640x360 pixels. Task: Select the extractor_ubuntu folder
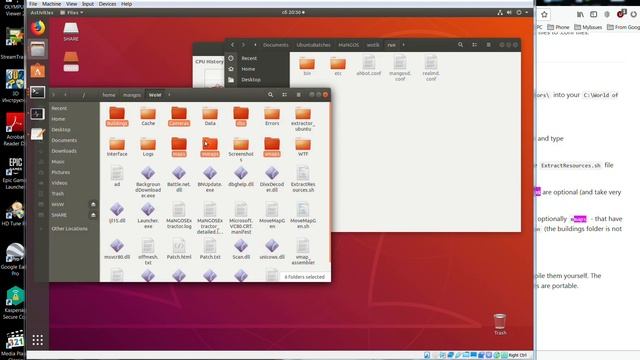(303, 119)
